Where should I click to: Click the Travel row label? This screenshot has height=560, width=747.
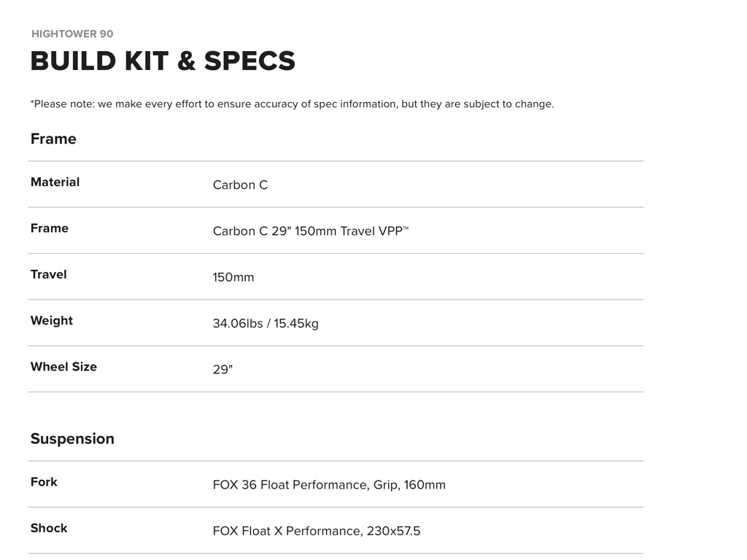pyautogui.click(x=48, y=274)
